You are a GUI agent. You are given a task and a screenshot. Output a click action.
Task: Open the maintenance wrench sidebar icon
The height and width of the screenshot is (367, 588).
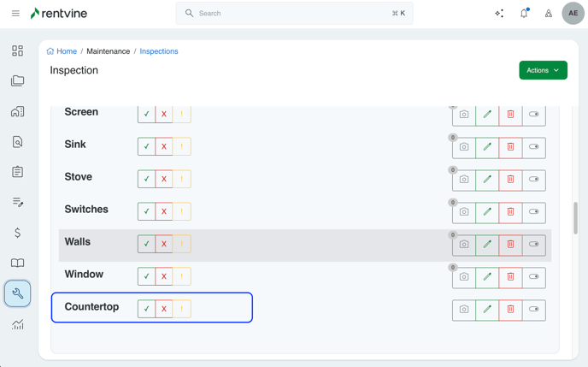coord(17,293)
